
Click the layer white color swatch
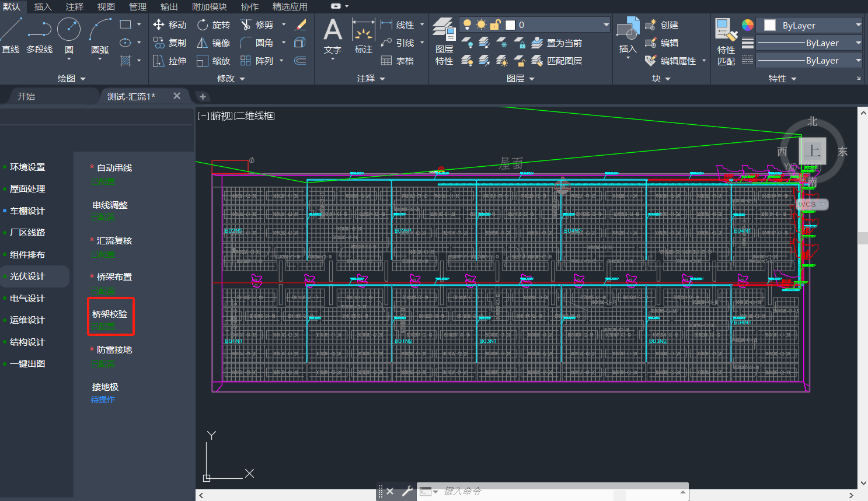510,24
